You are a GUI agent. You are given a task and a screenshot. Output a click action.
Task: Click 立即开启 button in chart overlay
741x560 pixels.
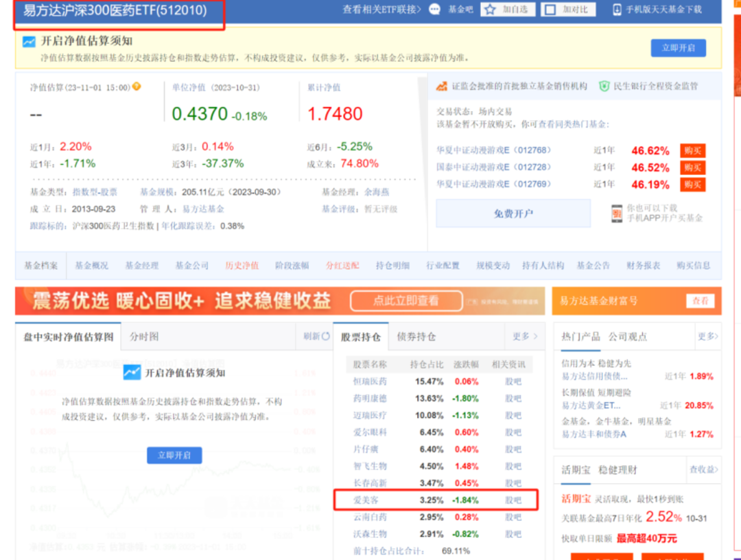(x=174, y=455)
